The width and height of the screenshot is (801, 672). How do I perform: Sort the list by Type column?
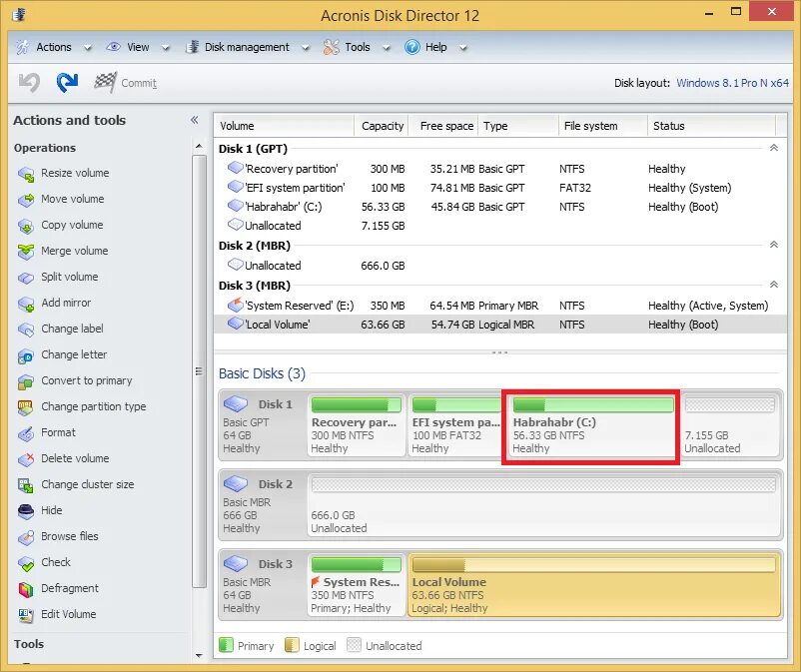[518, 126]
